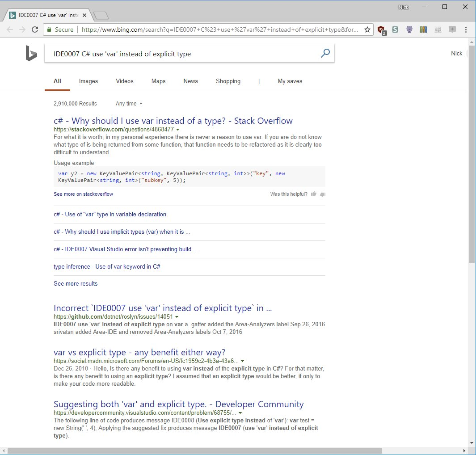This screenshot has height=455, width=476.
Task: Open the gray plus extension icon
Action: [x=452, y=29]
